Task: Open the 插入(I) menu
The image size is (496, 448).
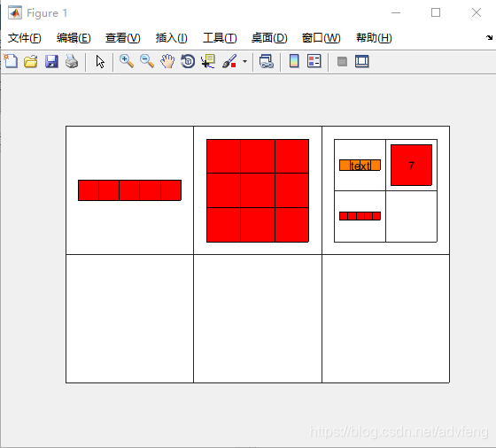Action: [x=172, y=38]
